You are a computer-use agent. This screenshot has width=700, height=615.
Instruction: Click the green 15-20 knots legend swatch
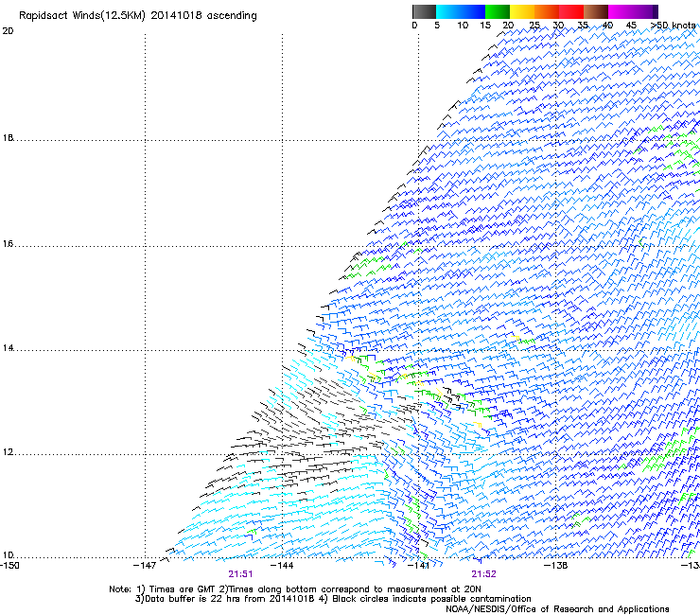[x=498, y=11]
